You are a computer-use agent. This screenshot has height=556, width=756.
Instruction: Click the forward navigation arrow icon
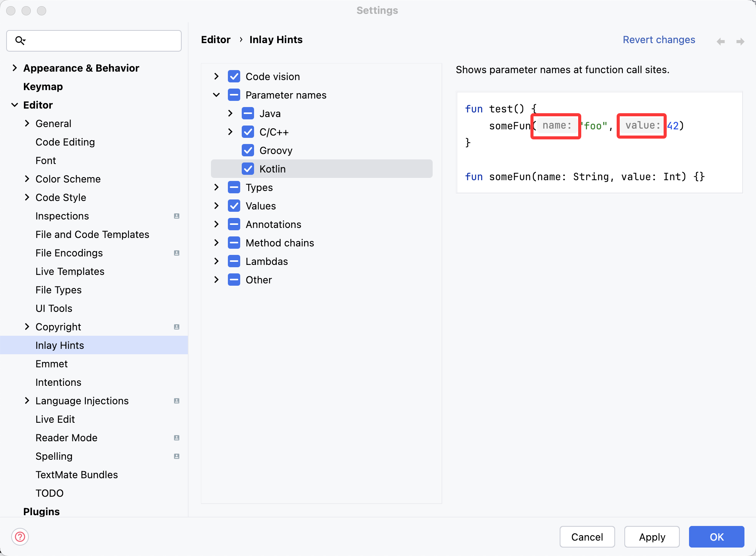pyautogui.click(x=740, y=41)
